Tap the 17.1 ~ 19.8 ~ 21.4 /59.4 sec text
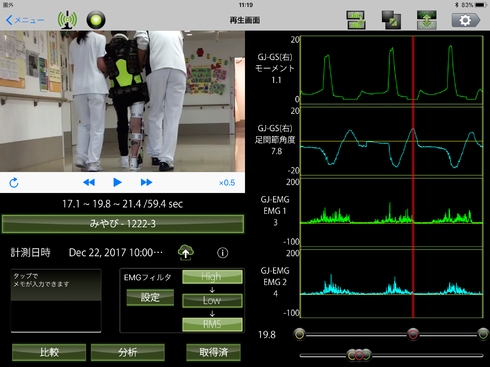 click(x=123, y=204)
